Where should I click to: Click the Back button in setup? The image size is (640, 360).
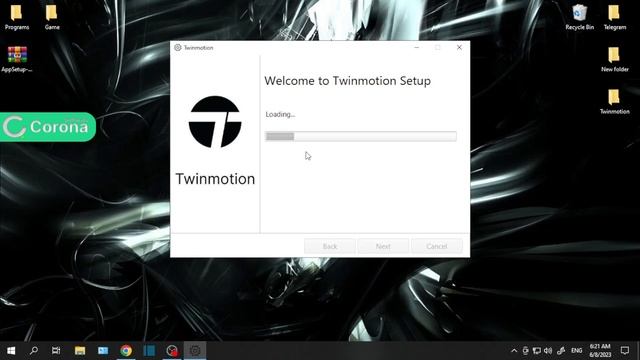click(330, 246)
